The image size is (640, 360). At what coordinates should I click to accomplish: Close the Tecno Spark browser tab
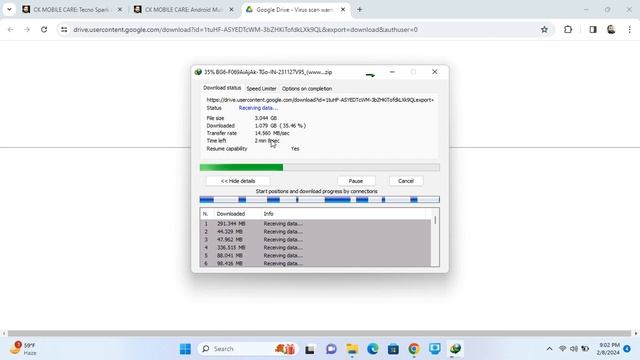120,9
